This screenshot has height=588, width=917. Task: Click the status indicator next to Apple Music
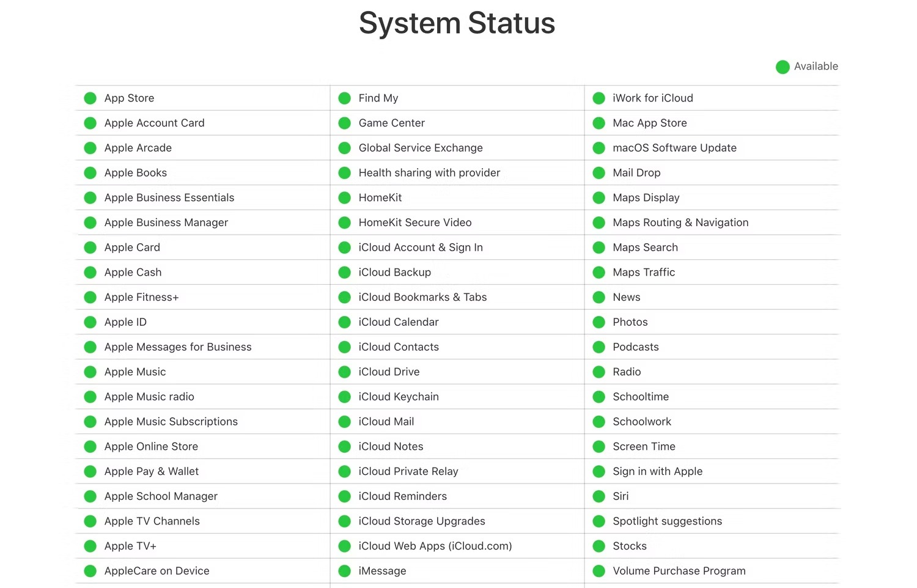pos(90,372)
